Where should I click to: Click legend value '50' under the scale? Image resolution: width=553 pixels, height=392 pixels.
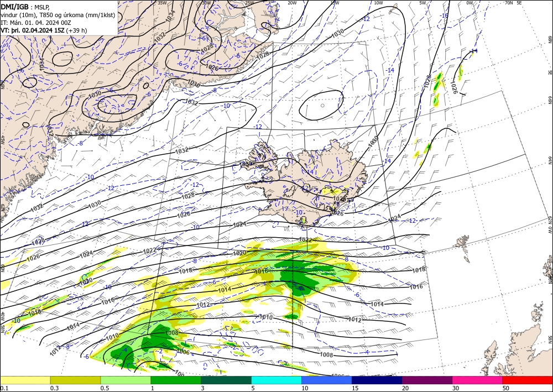click(506, 388)
